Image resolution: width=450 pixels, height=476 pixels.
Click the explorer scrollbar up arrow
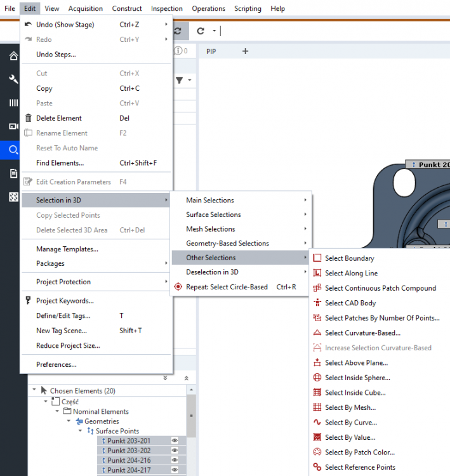pyautogui.click(x=191, y=390)
